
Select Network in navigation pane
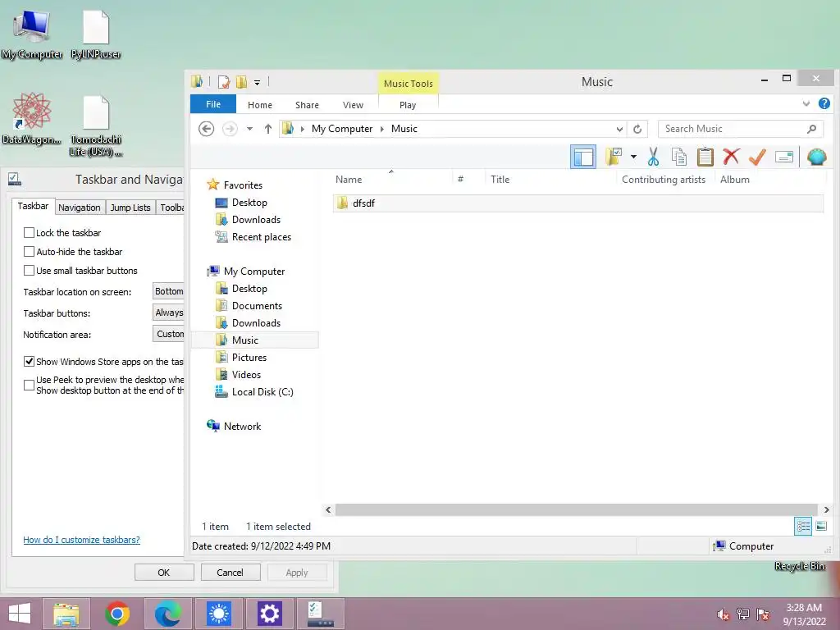[x=242, y=427]
